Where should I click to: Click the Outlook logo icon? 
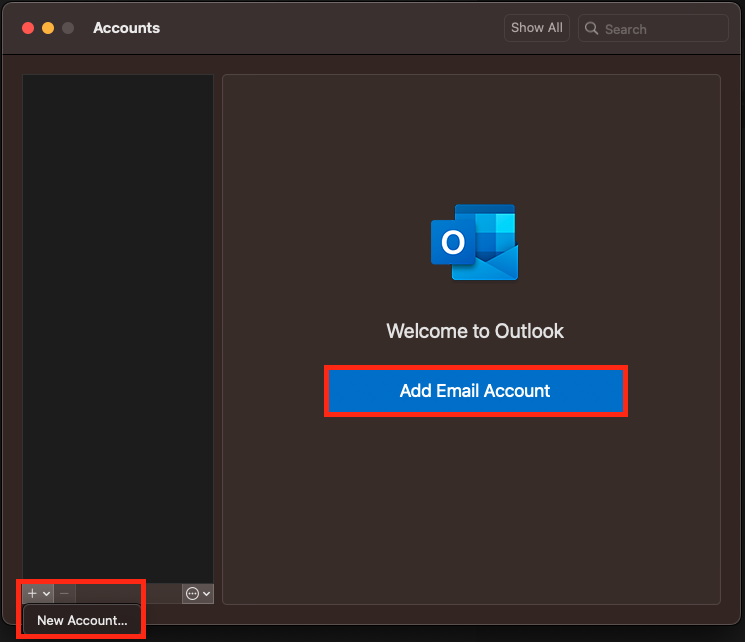[475, 242]
